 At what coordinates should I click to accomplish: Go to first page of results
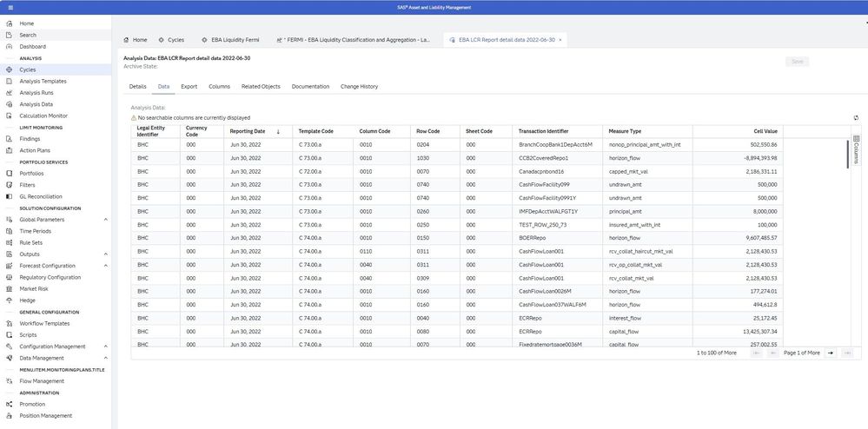tap(756, 353)
